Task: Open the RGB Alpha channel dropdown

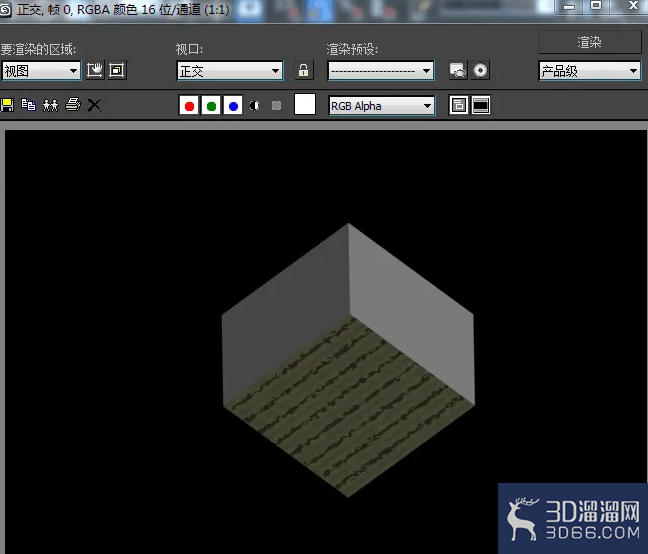Action: click(x=381, y=106)
